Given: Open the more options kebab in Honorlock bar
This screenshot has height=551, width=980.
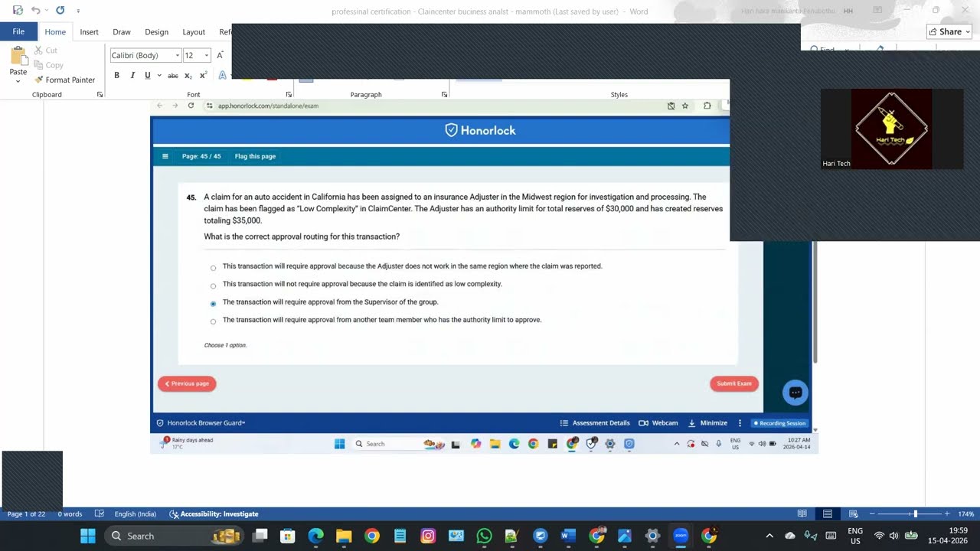Looking at the screenshot, I should (740, 423).
